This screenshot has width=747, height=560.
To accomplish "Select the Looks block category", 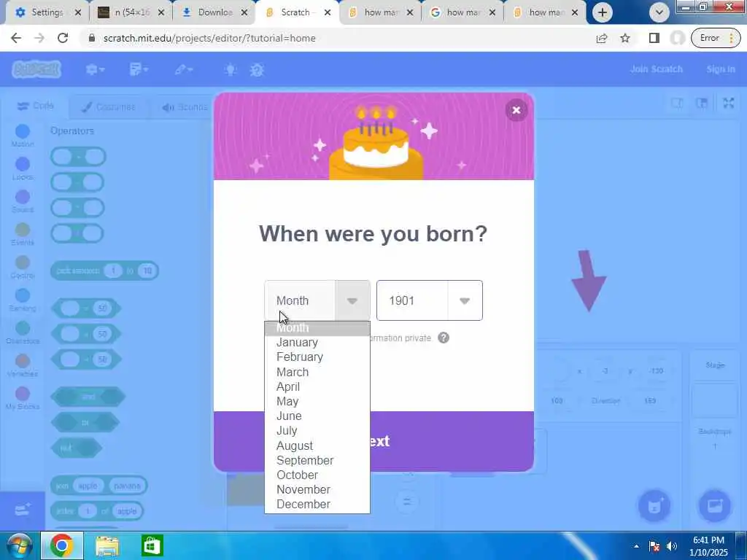I will (23, 168).
